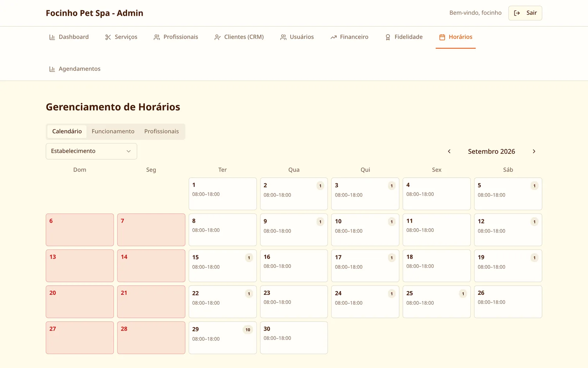
Task: Click the badge on day 25
Action: pyautogui.click(x=463, y=294)
